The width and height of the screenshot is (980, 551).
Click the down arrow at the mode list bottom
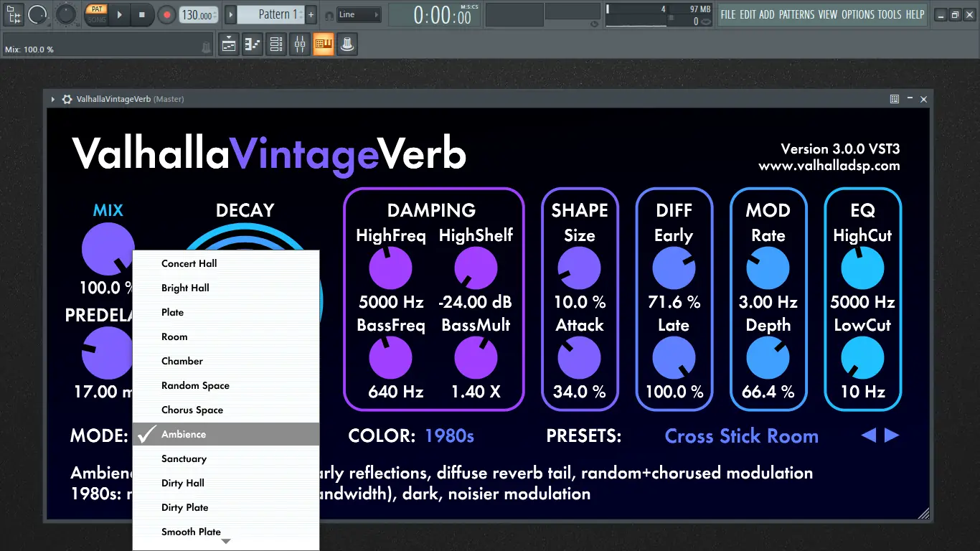(226, 542)
